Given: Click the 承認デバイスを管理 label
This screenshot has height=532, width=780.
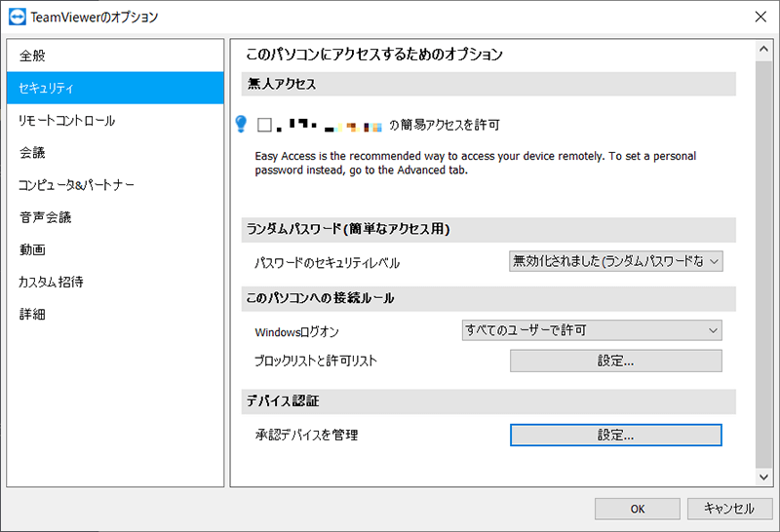Looking at the screenshot, I should click(x=306, y=435).
